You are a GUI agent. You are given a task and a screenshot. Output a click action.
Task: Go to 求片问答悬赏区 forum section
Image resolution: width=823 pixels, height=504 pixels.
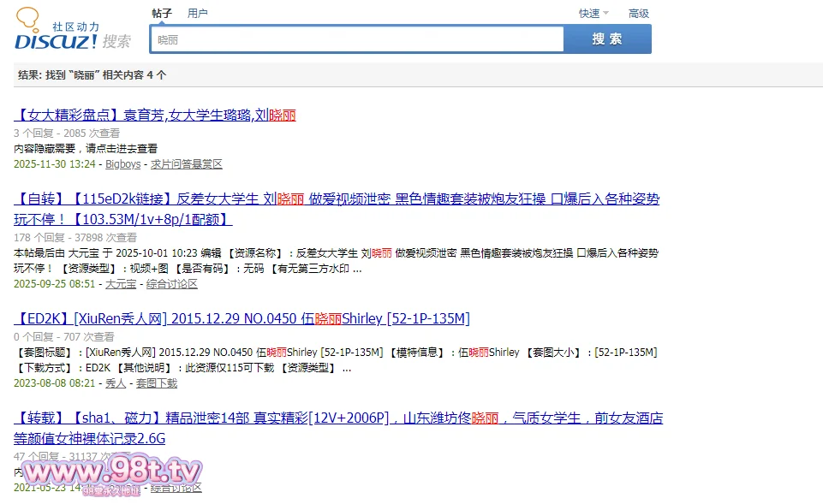point(187,163)
